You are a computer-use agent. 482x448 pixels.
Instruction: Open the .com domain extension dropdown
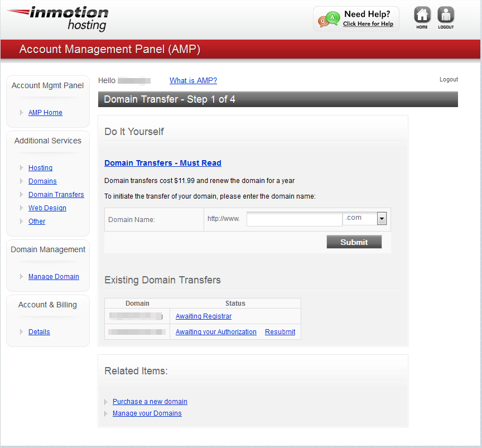(x=382, y=219)
